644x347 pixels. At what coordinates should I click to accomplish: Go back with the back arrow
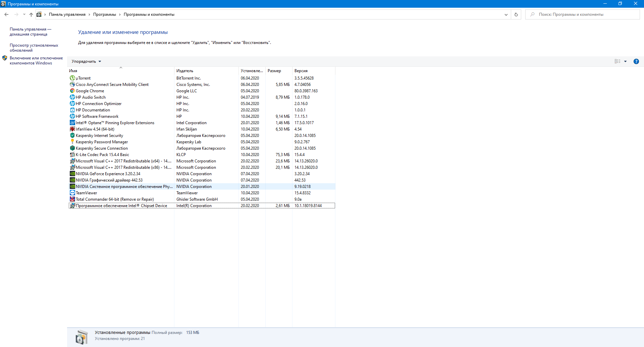click(6, 14)
